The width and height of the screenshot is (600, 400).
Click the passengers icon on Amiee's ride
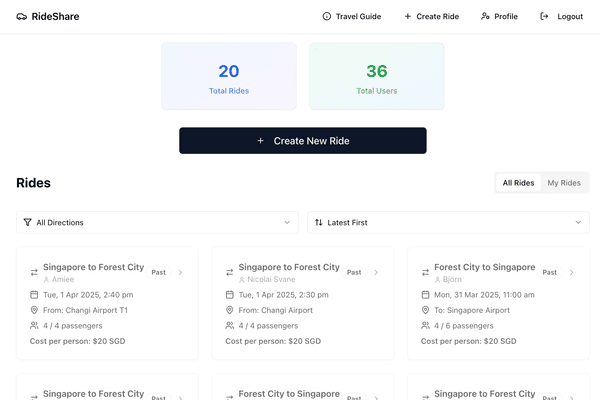34,325
